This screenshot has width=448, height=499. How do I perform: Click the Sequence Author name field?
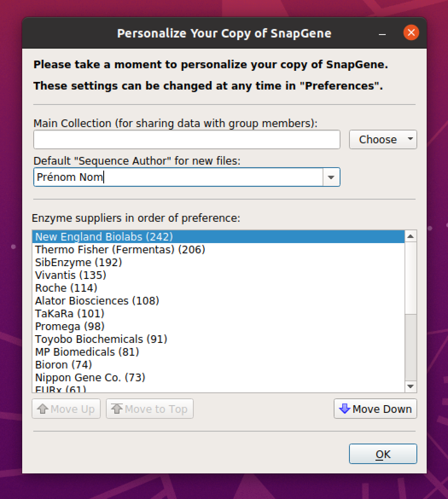tap(178, 177)
